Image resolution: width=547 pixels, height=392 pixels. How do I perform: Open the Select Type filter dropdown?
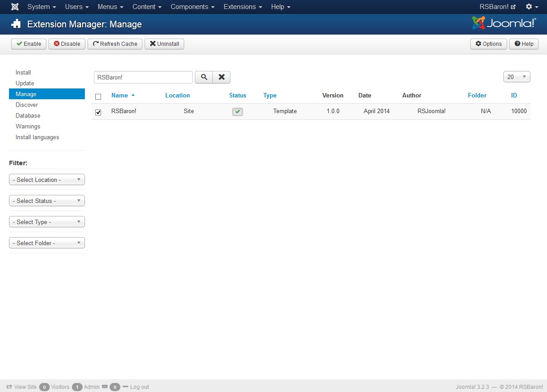[47, 222]
